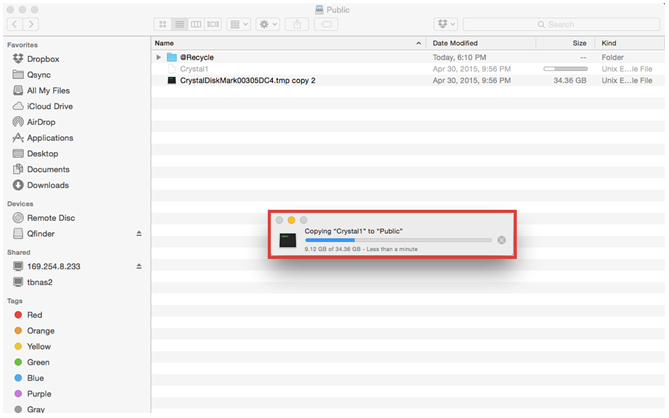The height and width of the screenshot is (418, 669).
Task: Go back using the back arrow
Action: click(15, 24)
